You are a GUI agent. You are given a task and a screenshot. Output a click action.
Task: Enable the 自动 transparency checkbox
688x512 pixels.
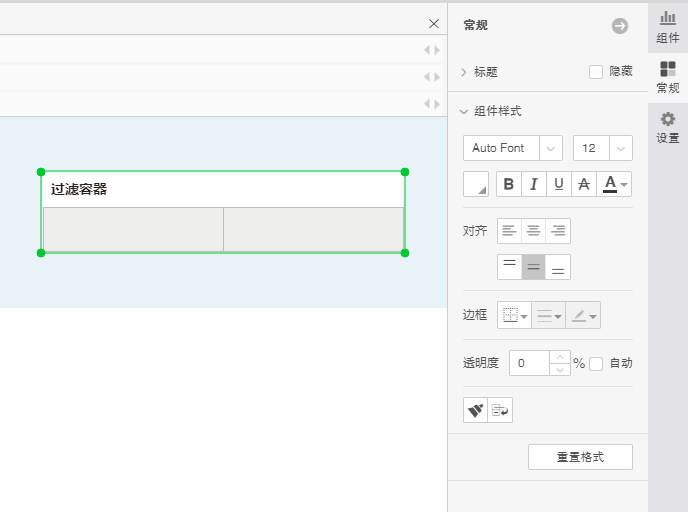[596, 364]
